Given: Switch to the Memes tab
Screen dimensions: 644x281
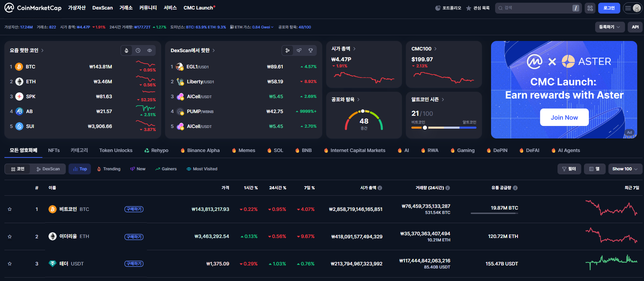Looking at the screenshot, I should pyautogui.click(x=243, y=150).
